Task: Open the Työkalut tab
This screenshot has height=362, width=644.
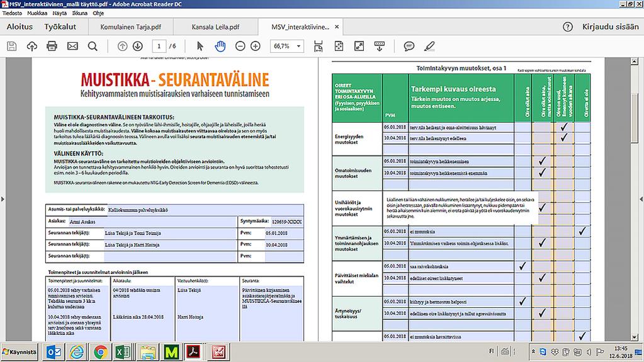Action: 60,26
